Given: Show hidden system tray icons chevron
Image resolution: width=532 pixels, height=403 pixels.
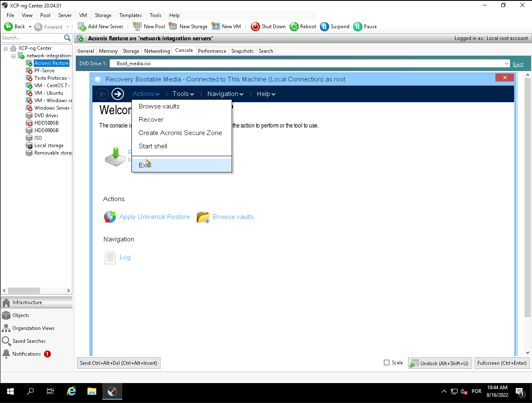Looking at the screenshot, I should pos(444,391).
